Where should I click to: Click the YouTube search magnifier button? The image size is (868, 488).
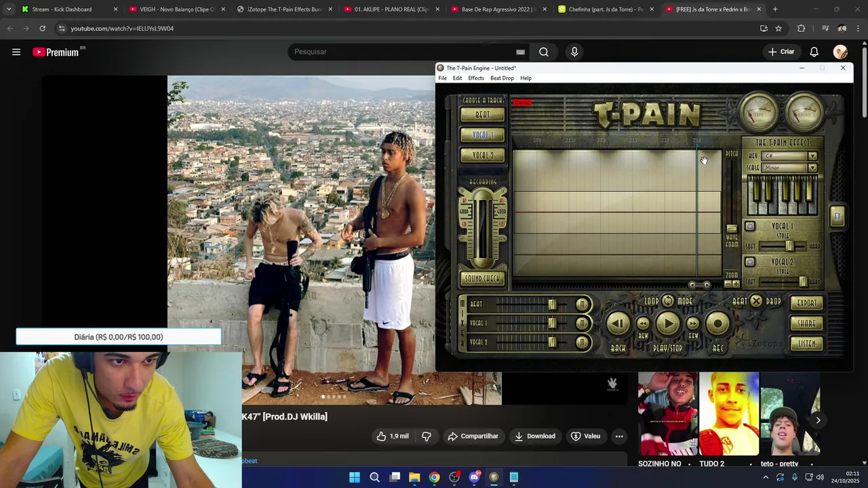point(544,52)
